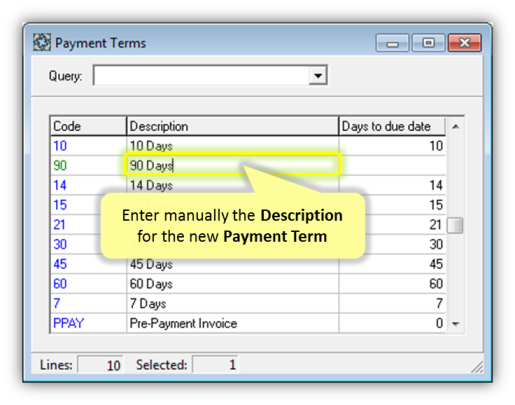Click days value 14 in due date column
This screenshot has width=515, height=405.
click(392, 185)
